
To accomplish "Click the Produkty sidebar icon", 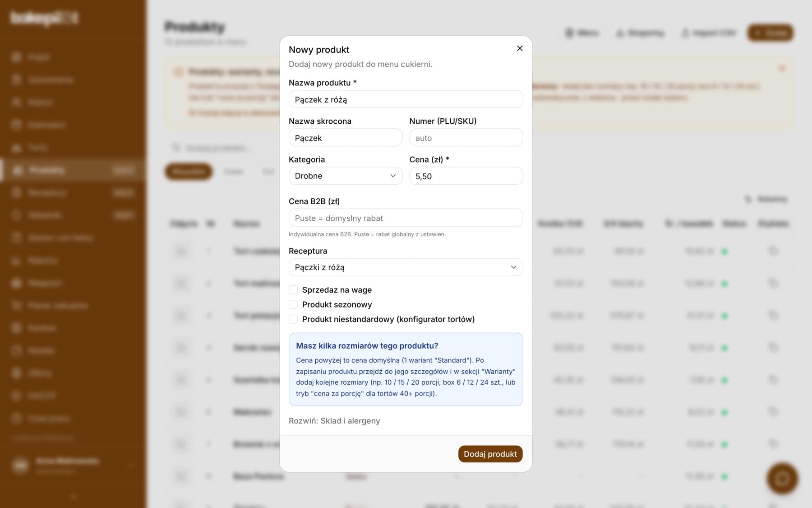I will point(17,170).
